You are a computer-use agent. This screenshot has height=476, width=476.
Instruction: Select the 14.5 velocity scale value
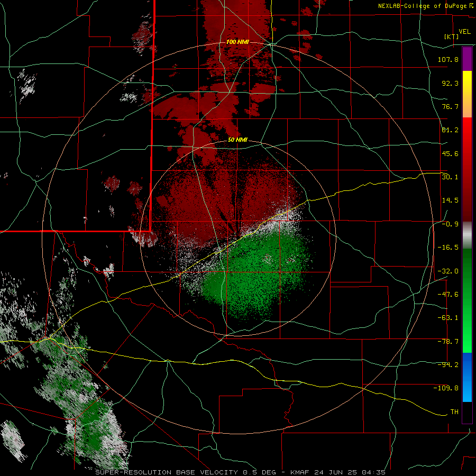(450, 200)
